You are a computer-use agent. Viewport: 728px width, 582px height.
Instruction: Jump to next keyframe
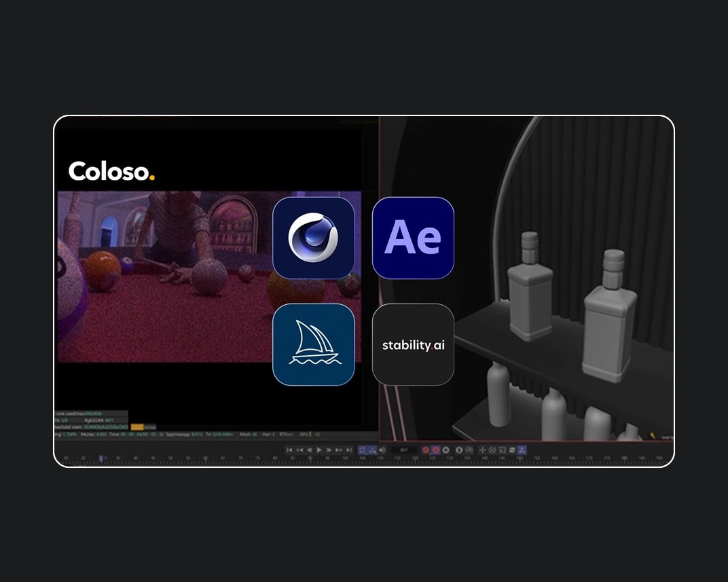[338, 450]
